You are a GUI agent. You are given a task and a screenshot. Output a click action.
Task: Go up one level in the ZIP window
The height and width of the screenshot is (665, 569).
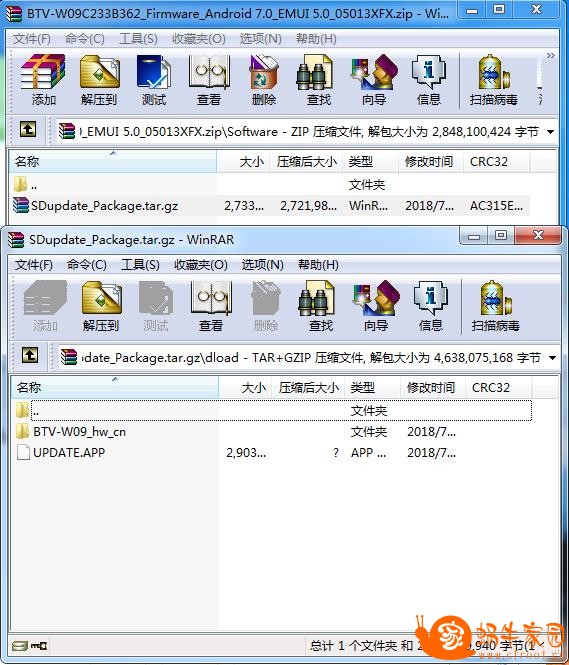click(28, 129)
